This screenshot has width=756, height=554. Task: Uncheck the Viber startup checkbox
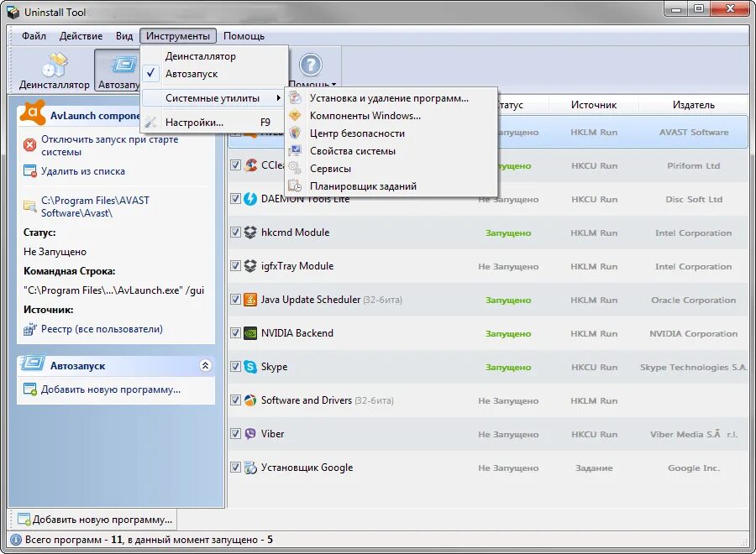point(235,434)
